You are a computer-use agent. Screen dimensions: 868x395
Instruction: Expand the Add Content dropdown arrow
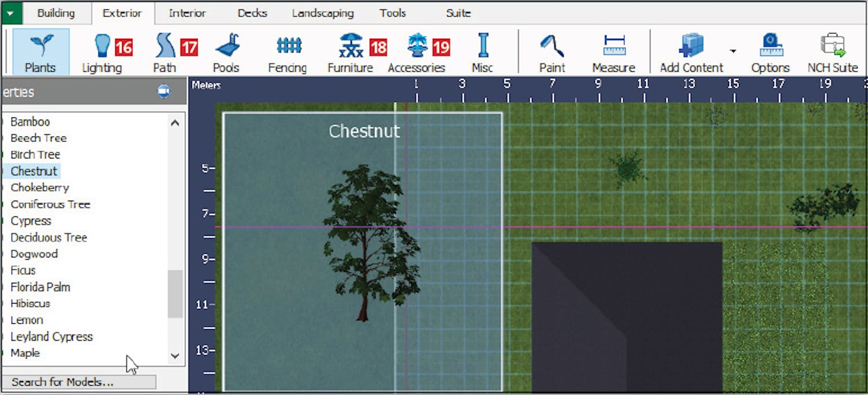(733, 51)
